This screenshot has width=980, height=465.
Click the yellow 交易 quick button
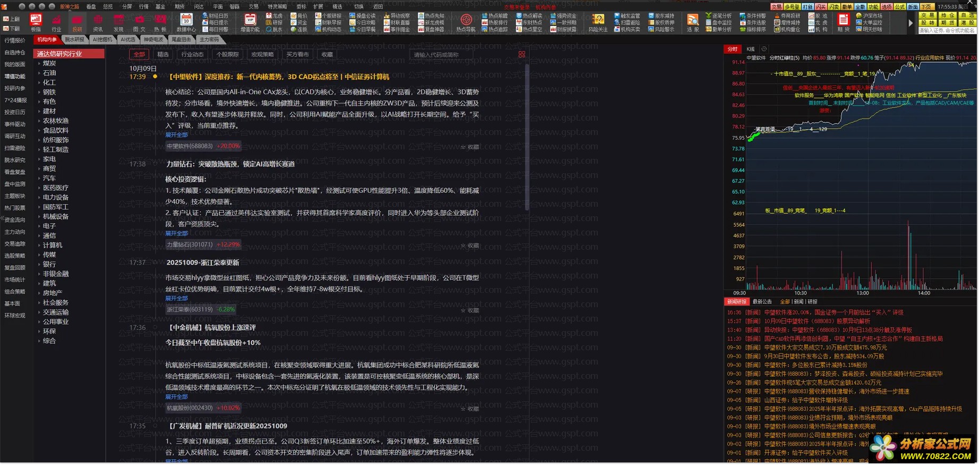tap(927, 16)
